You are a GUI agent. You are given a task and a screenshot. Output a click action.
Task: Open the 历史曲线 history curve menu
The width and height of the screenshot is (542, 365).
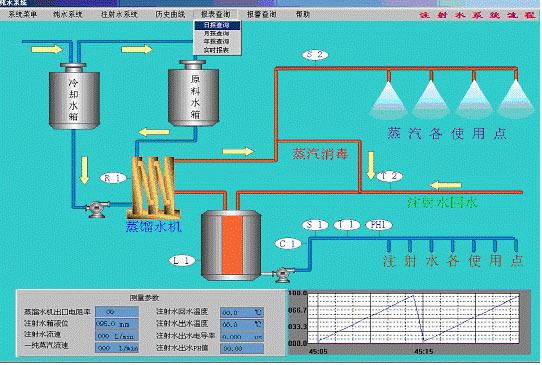tap(170, 15)
